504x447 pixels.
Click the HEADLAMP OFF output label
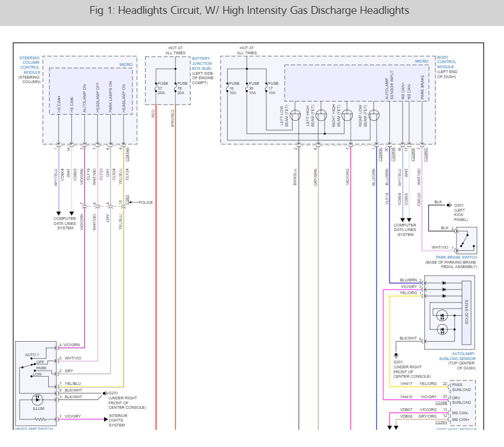97,97
